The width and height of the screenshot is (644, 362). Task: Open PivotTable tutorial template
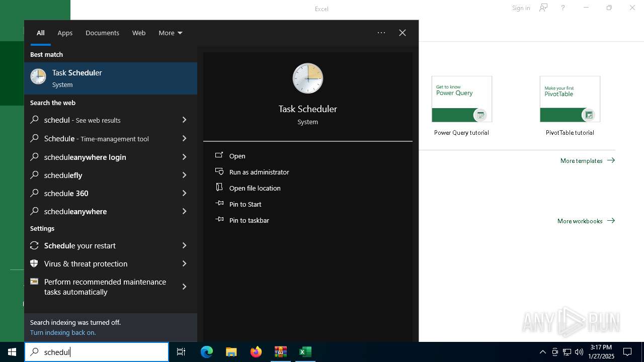pos(570,99)
